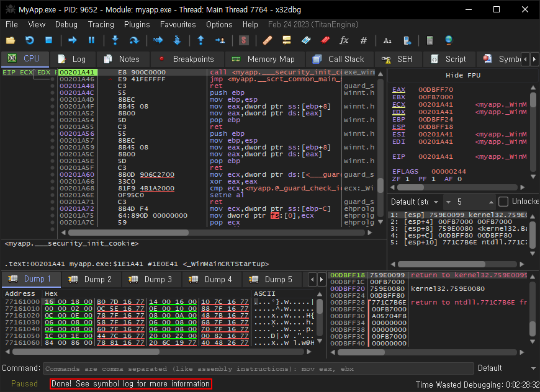Open the command type Default dropdown
This screenshot has width=540, height=392.
[x=502, y=368]
